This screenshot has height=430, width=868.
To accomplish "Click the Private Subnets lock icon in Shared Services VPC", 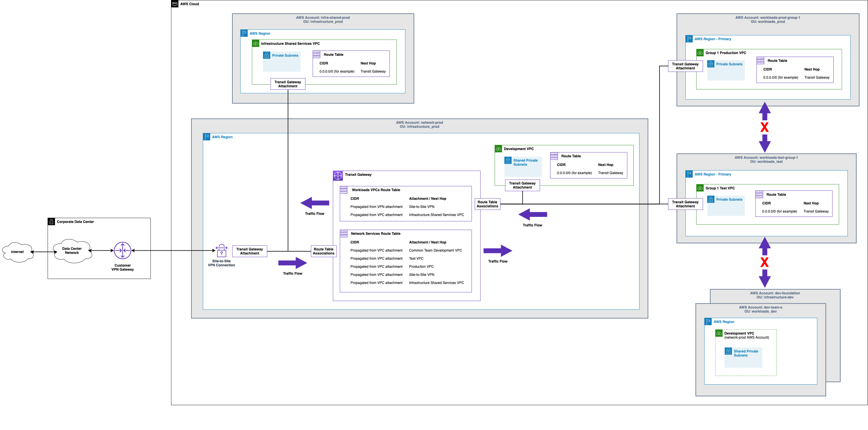I will click(x=266, y=55).
